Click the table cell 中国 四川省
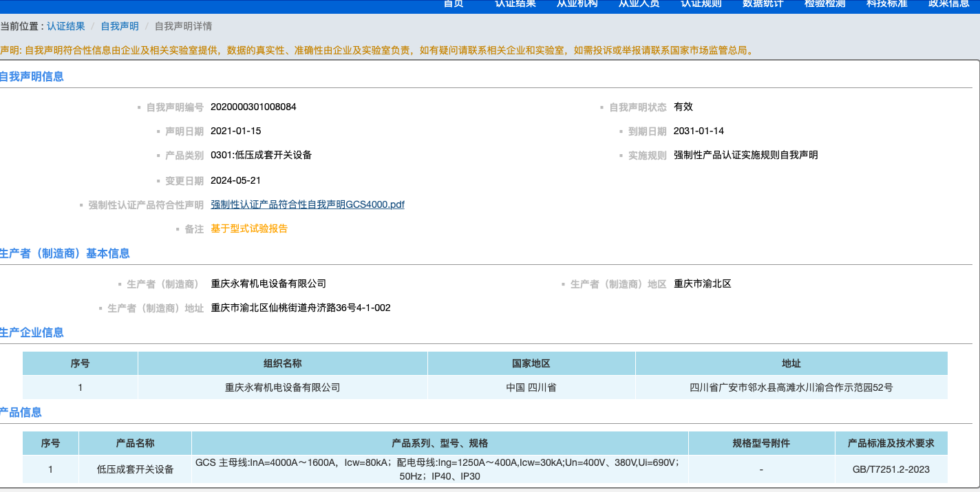980x492 pixels. coord(531,387)
